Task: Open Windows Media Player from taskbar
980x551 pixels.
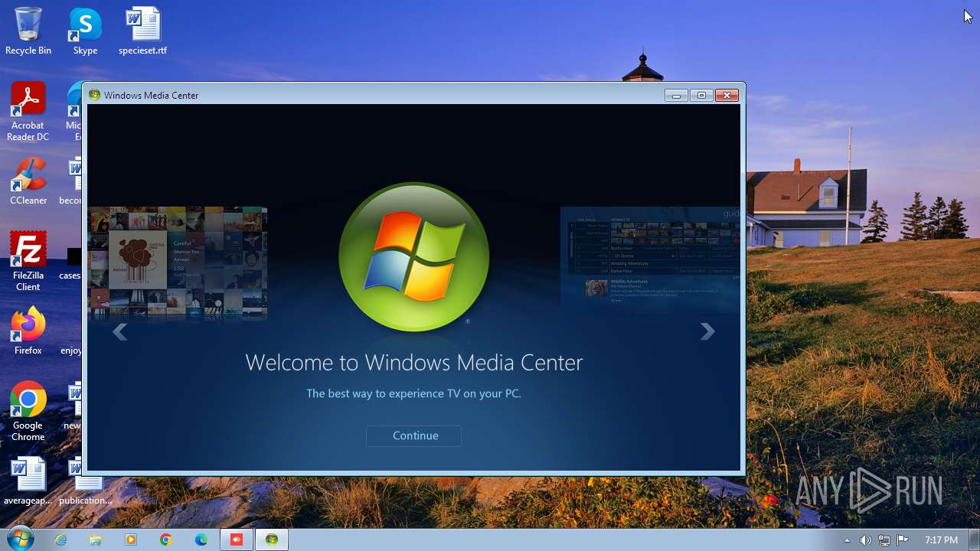Action: pyautogui.click(x=131, y=540)
